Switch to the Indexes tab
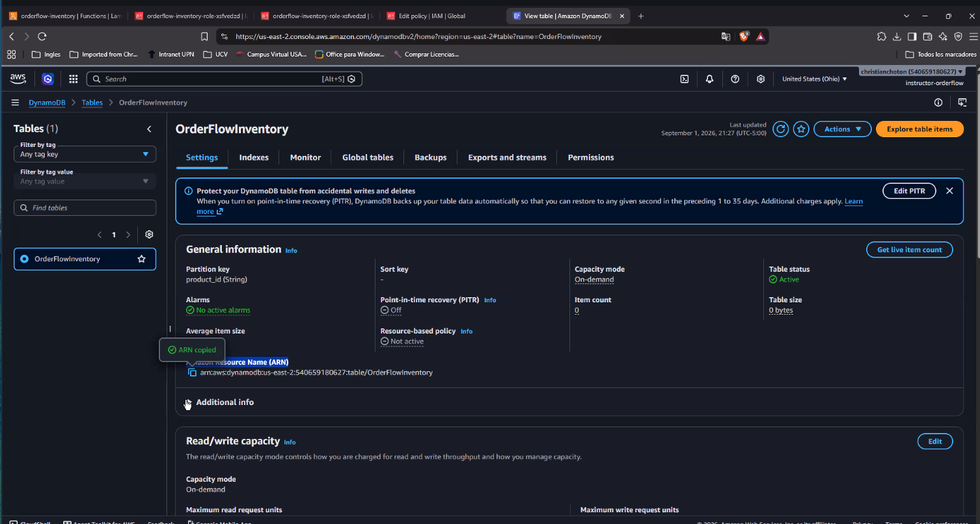This screenshot has width=980, height=524. coord(254,157)
